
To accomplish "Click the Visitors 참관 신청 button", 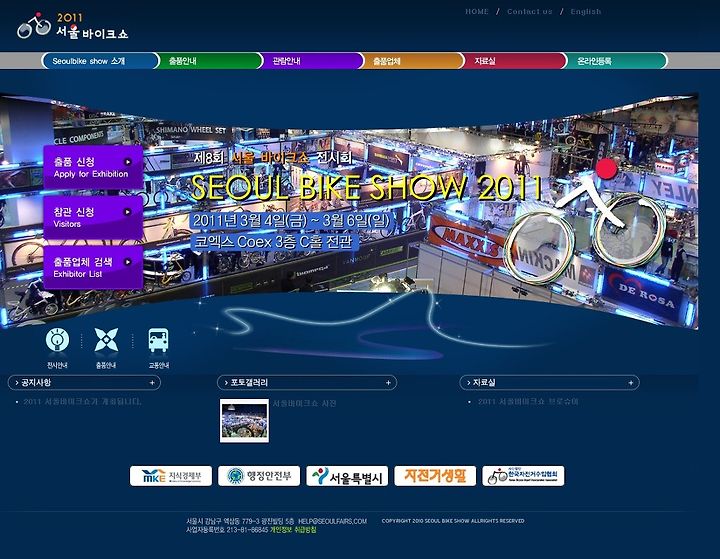I will (x=93, y=217).
